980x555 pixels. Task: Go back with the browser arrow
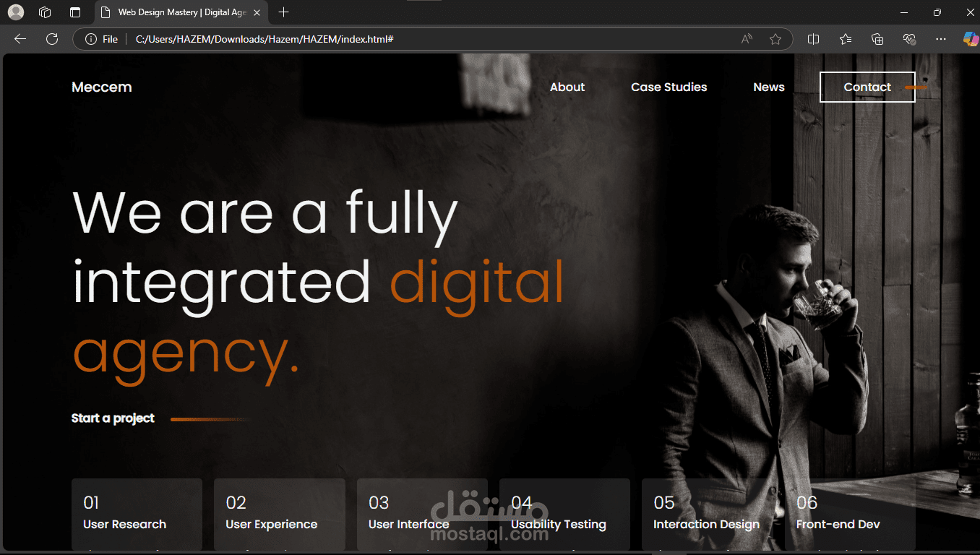[x=20, y=39]
